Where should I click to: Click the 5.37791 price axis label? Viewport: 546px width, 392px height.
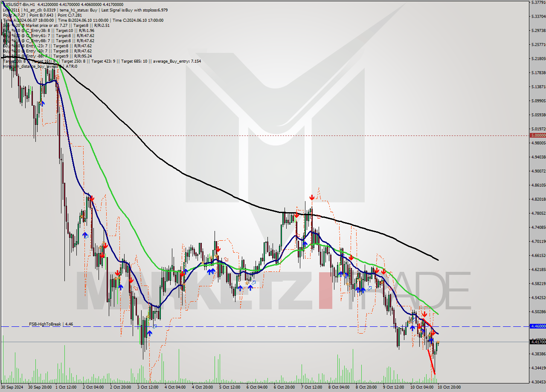[x=538, y=2]
